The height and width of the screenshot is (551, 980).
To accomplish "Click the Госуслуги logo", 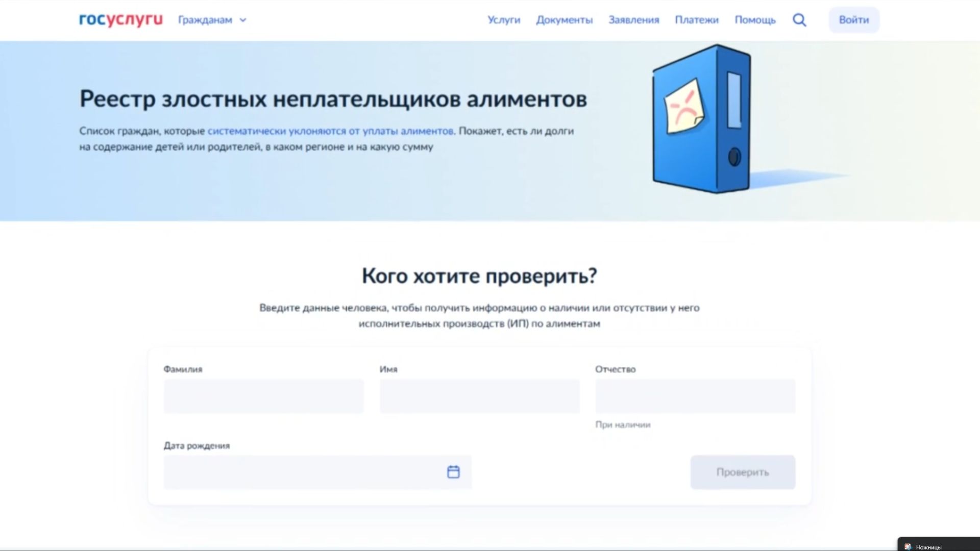I will pos(120,20).
